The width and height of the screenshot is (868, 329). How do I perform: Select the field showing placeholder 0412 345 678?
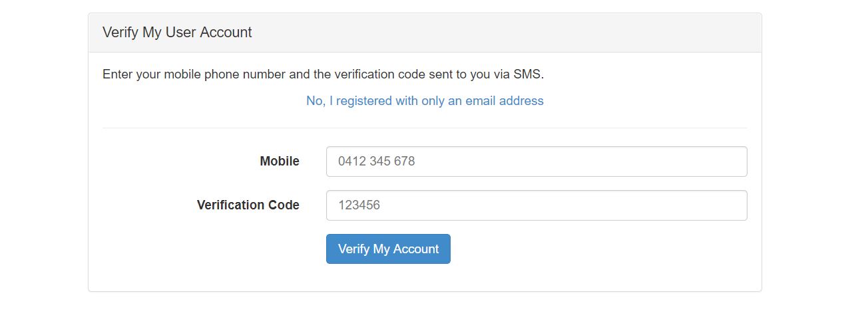click(x=536, y=162)
